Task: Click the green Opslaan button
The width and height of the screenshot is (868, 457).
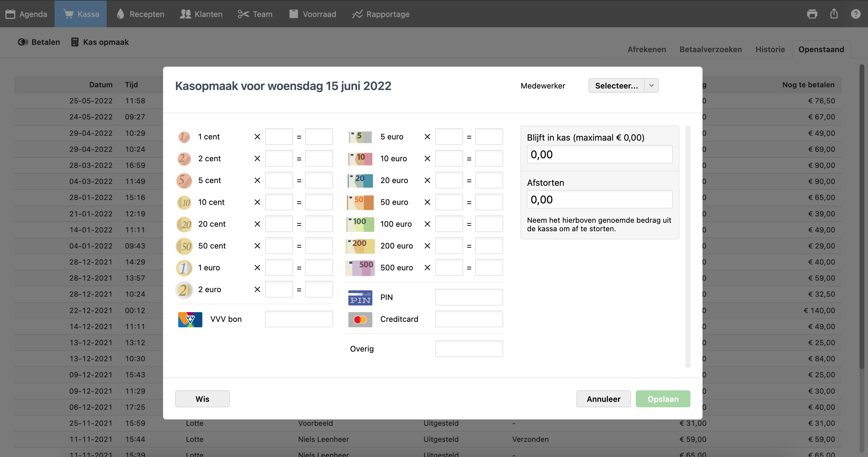Action: coord(663,399)
